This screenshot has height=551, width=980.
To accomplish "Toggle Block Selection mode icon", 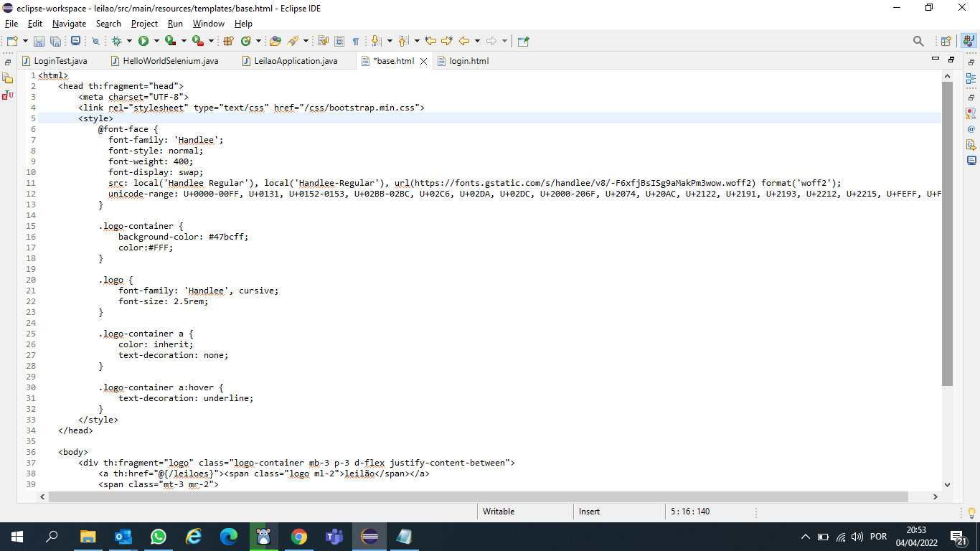I will tap(339, 41).
